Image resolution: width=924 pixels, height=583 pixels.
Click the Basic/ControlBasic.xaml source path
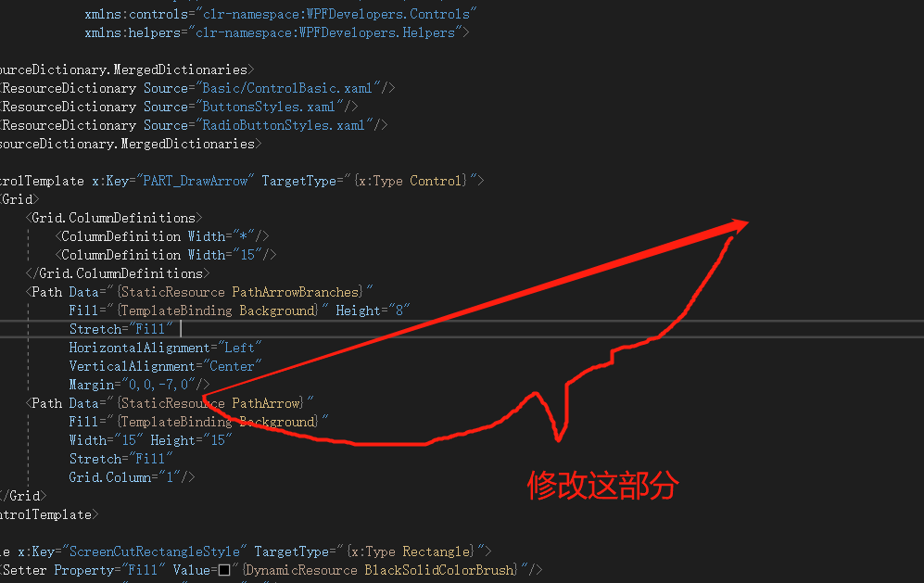pyautogui.click(x=287, y=88)
